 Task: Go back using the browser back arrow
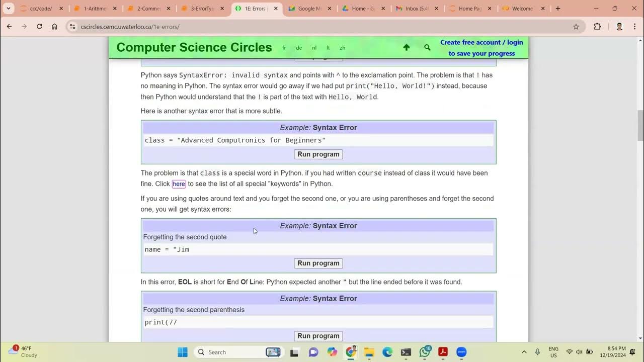[x=9, y=27]
